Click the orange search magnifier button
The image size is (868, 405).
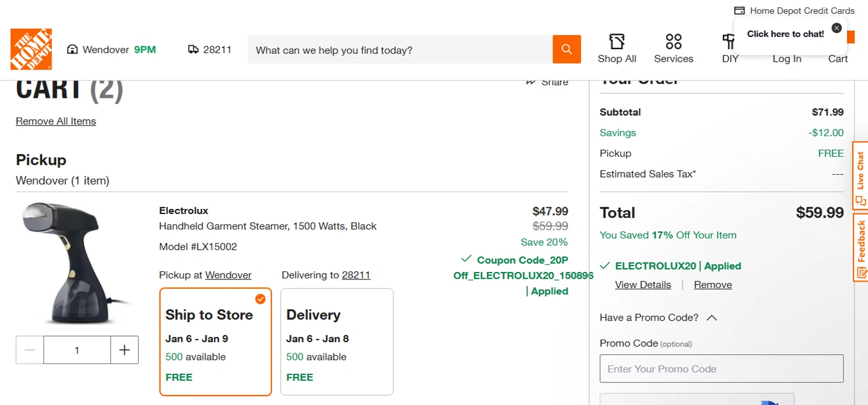tap(567, 49)
